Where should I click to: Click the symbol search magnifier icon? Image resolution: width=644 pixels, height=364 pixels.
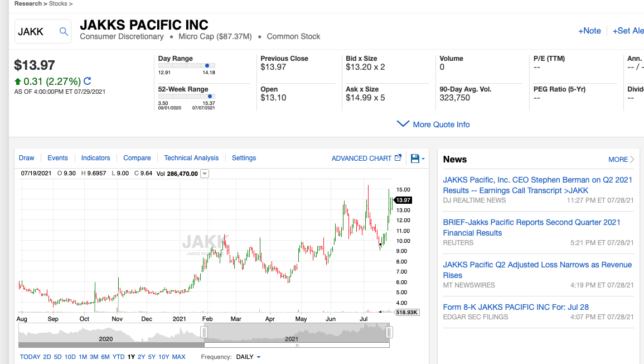tap(64, 32)
